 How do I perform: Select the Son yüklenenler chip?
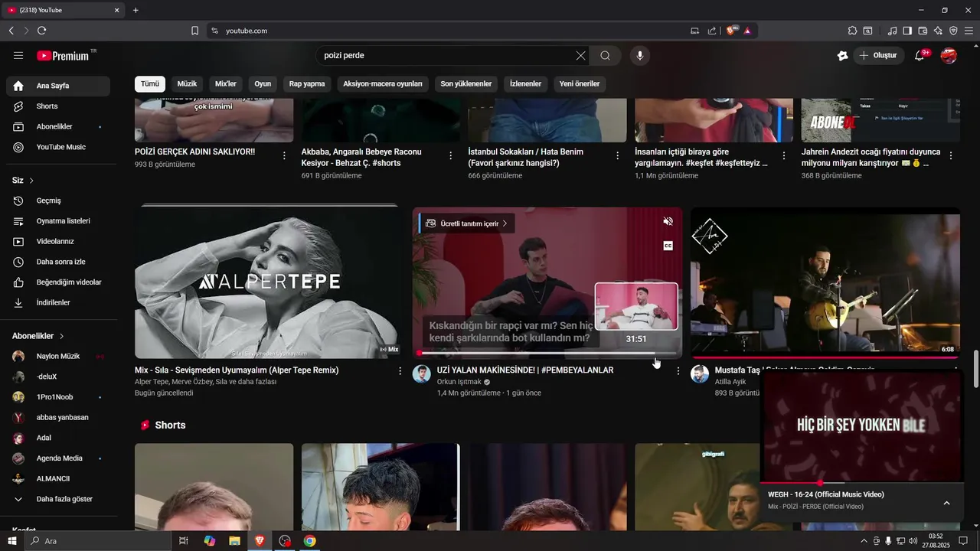click(466, 83)
